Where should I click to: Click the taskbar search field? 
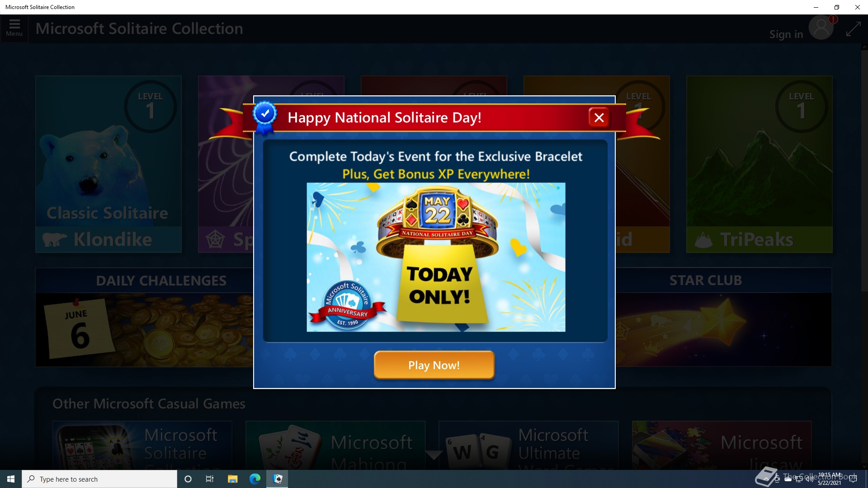[99, 479]
